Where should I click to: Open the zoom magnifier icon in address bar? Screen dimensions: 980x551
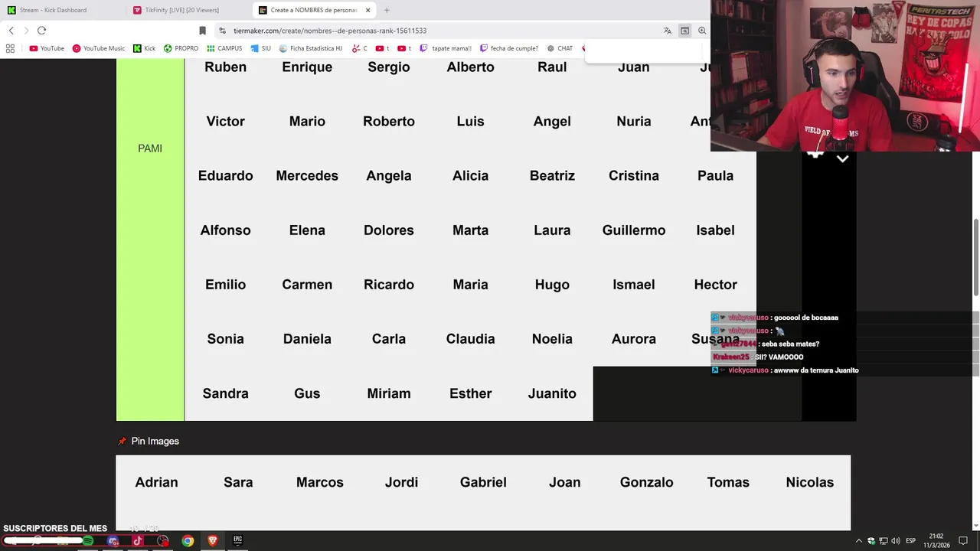click(x=702, y=31)
